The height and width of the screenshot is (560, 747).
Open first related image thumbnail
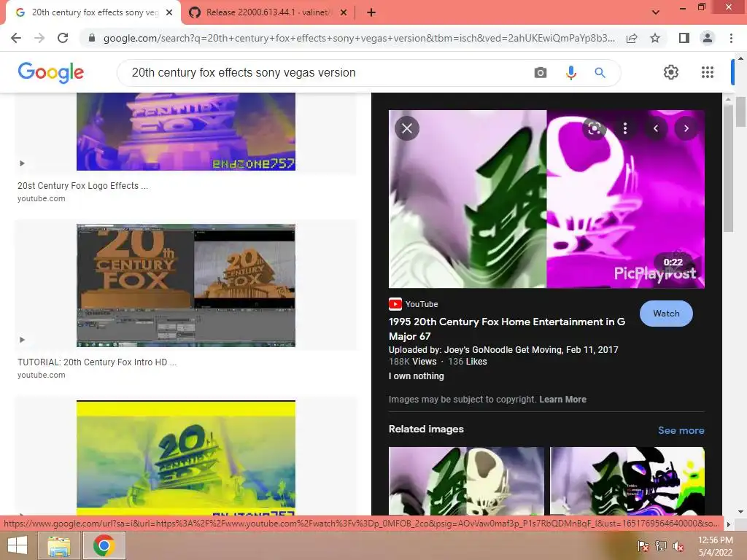pos(466,481)
